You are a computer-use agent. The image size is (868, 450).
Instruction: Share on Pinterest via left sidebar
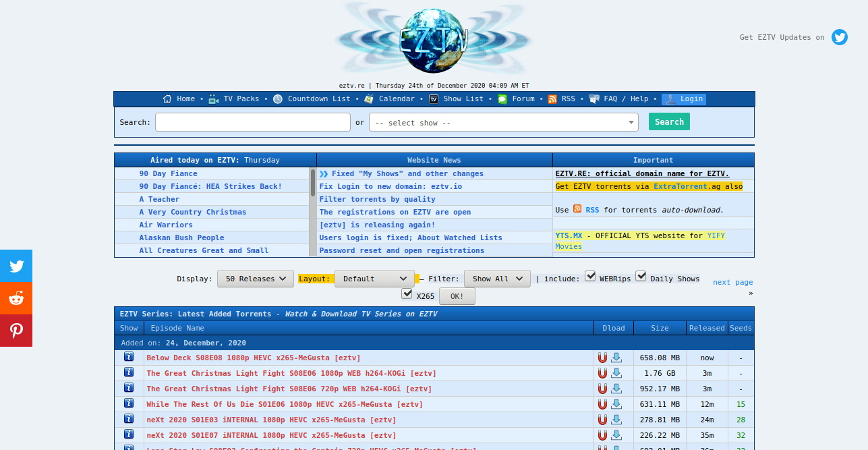click(16, 331)
